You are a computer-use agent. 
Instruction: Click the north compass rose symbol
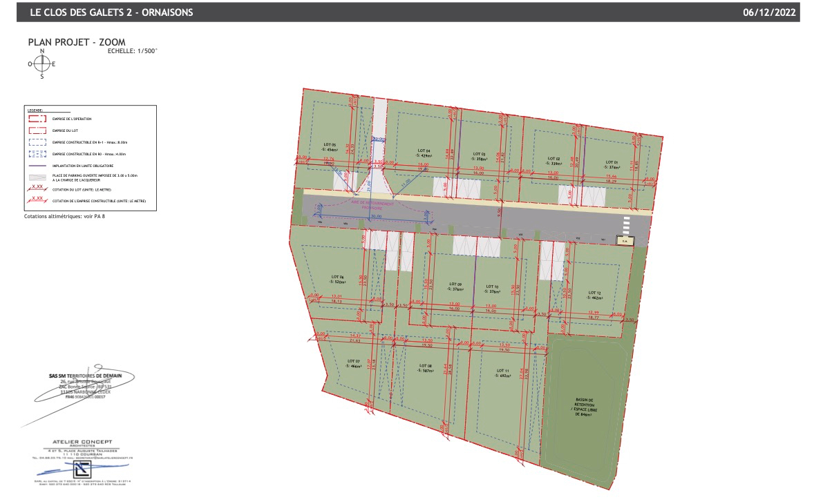[x=42, y=64]
